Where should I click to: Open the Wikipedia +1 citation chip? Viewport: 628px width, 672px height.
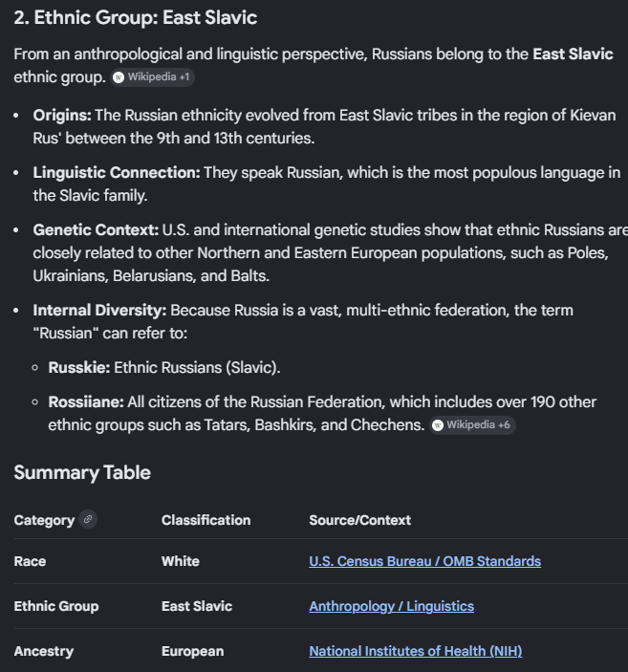pyautogui.click(x=153, y=76)
